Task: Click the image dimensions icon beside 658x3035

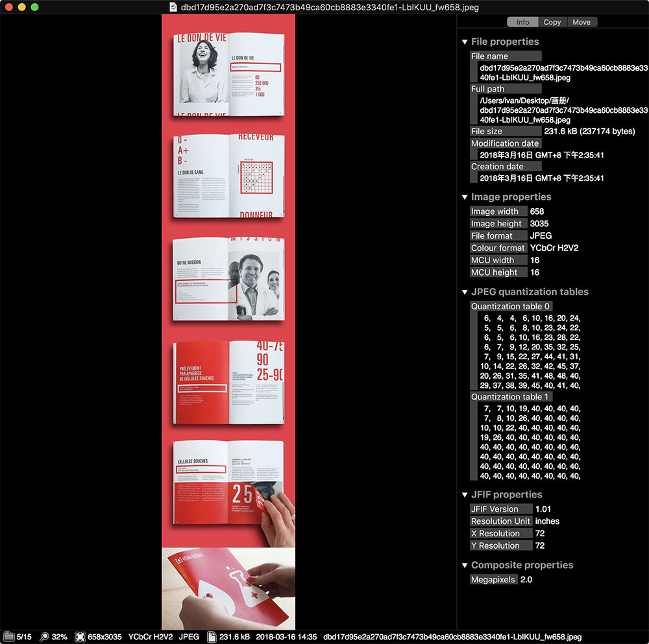Action: 80,637
